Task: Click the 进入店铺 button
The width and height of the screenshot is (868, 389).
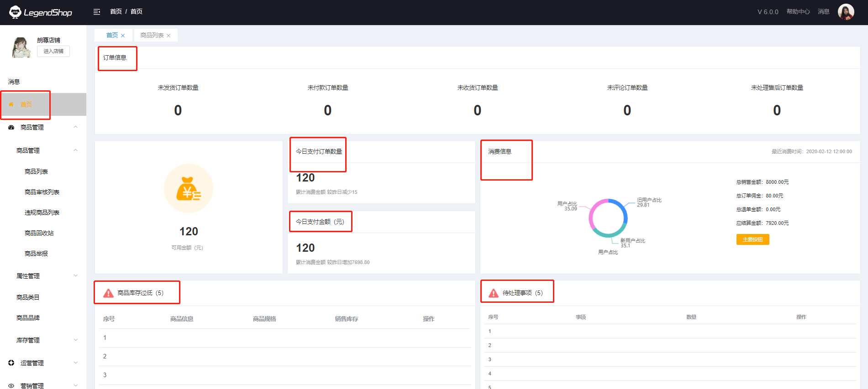Action: click(x=53, y=51)
